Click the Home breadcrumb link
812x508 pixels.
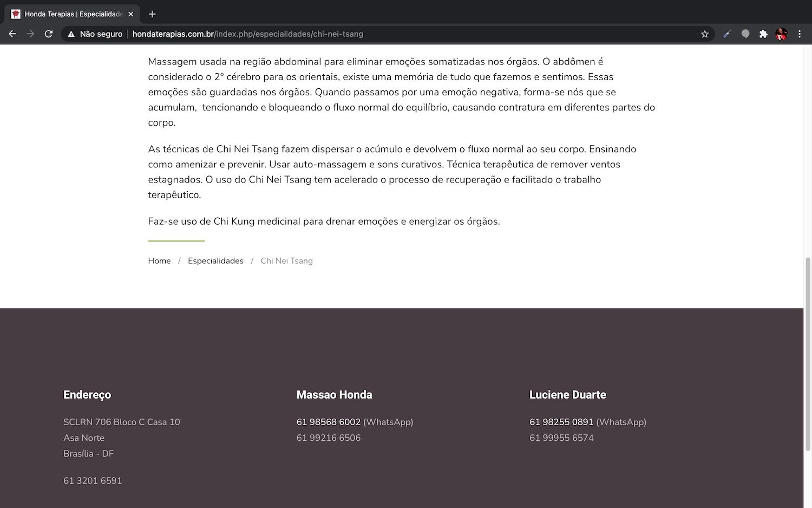click(x=159, y=261)
